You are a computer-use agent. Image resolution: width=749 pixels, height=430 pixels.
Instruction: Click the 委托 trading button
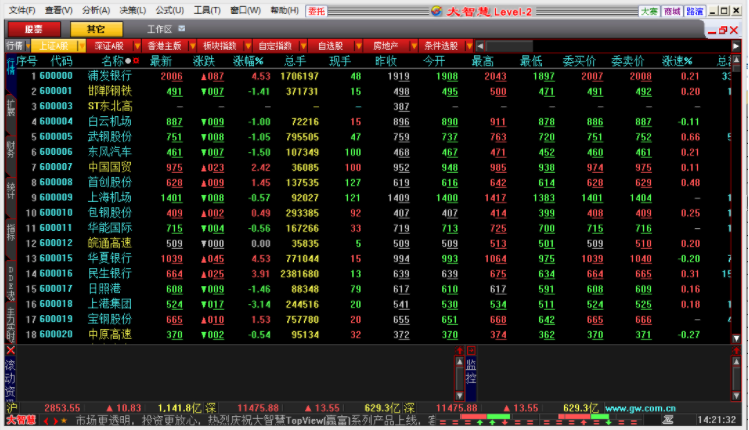click(x=316, y=11)
